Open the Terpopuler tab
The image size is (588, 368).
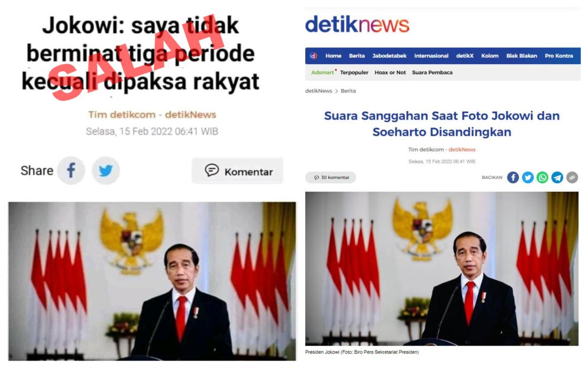point(354,73)
